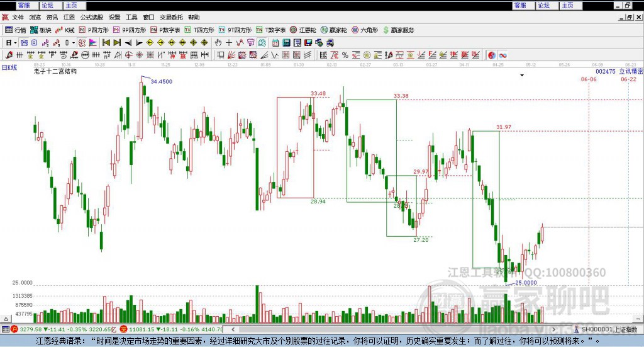The image size is (644, 347).
Task: Open the 9T四方形 tool
Action: (x=235, y=30)
